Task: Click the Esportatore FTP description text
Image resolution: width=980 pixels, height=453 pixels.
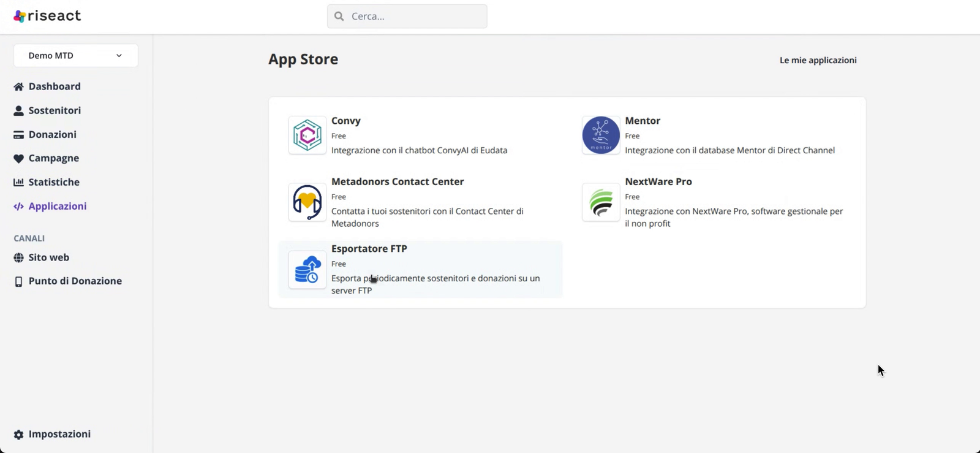Action: [x=435, y=284]
